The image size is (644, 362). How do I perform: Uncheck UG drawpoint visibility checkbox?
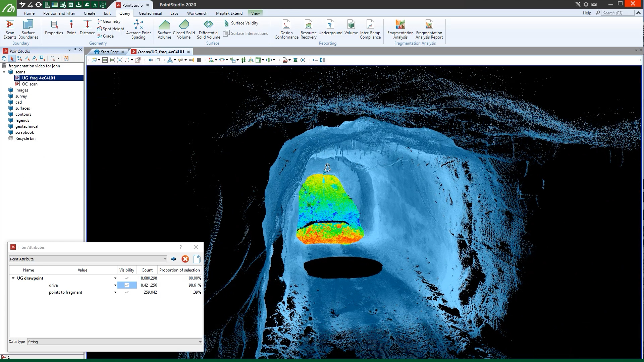click(127, 278)
